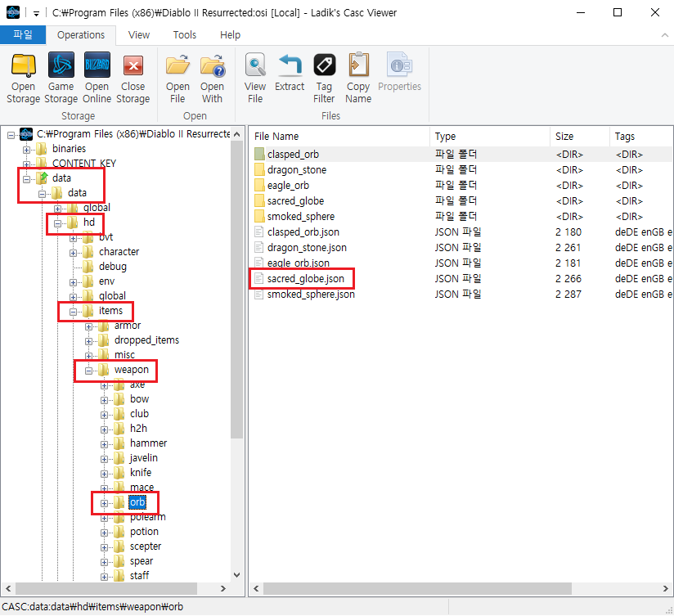Select the dragon_stone folder in file list
Viewport: 674px width, 616px height.
(297, 170)
